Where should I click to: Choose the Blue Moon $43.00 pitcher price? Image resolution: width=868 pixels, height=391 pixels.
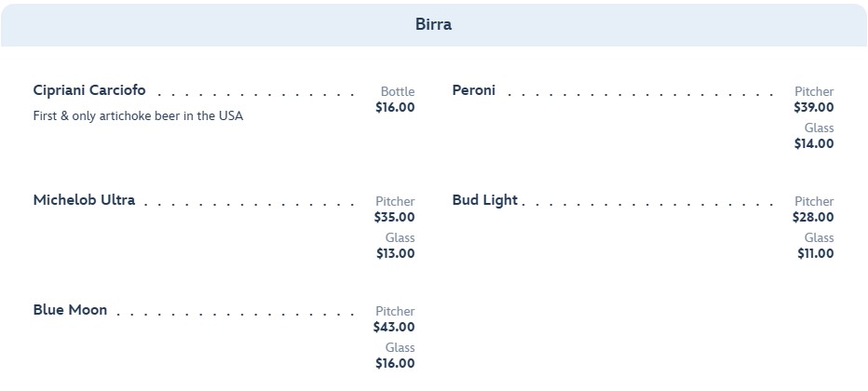[x=394, y=327]
